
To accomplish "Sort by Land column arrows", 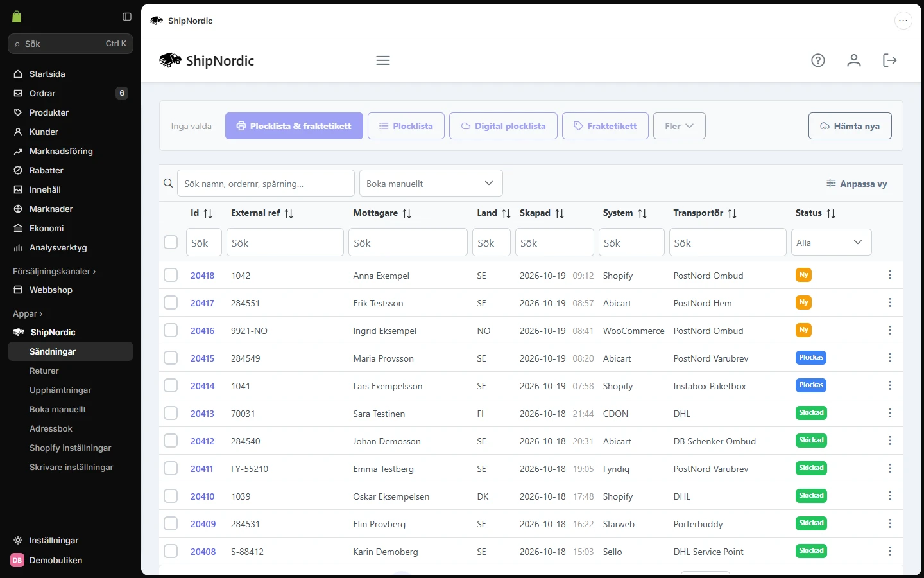I will (x=506, y=213).
